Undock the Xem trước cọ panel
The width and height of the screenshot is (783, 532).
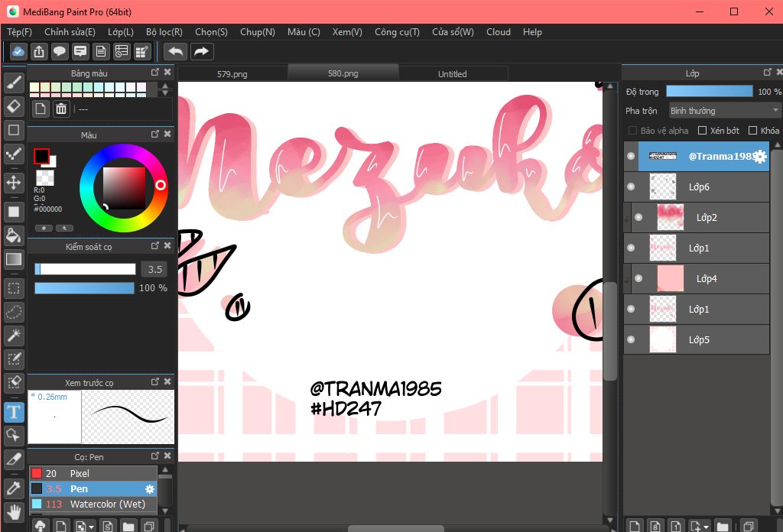click(154, 381)
